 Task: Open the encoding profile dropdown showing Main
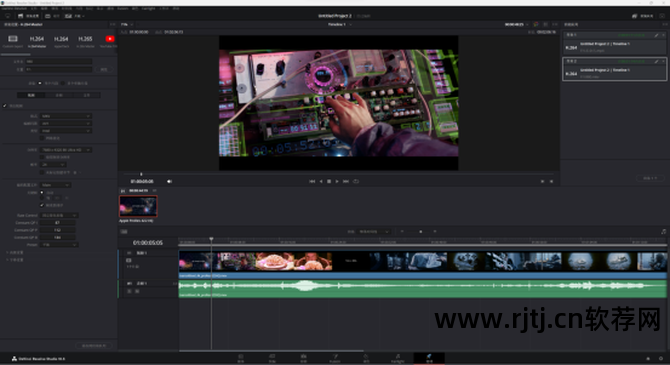(55, 185)
